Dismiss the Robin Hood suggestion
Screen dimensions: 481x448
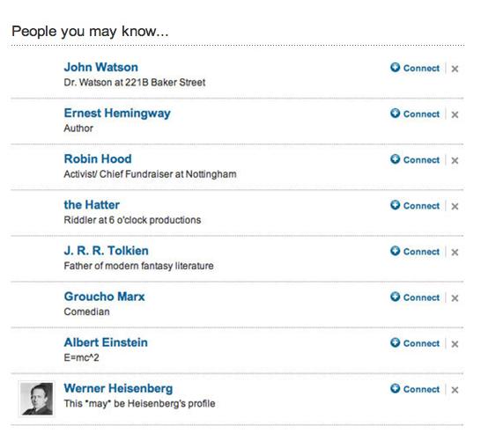[455, 161]
